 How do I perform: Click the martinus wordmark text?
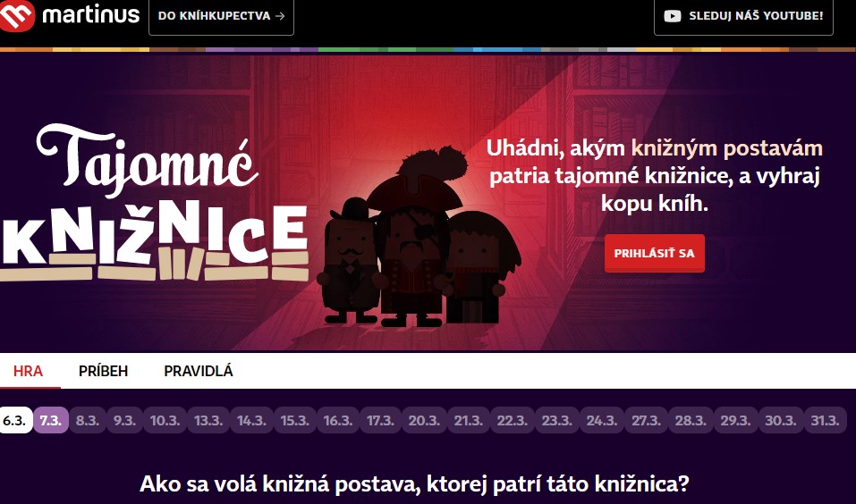tap(90, 14)
